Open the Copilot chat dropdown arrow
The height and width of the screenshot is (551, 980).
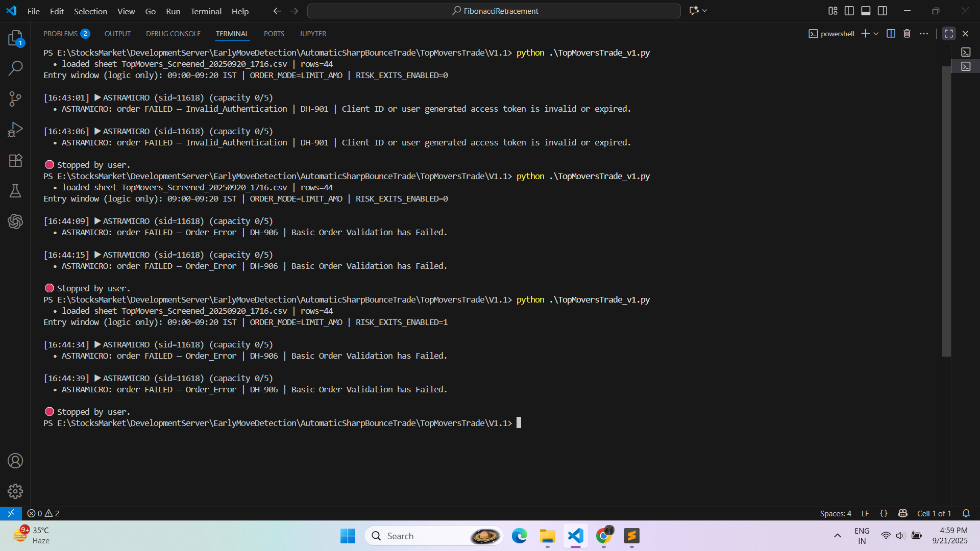705,11
